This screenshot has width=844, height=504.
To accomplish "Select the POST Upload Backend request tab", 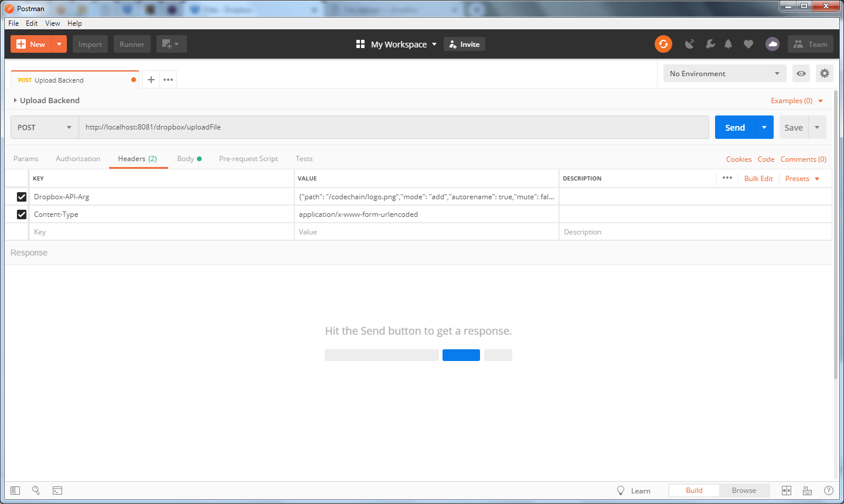I will coord(75,80).
